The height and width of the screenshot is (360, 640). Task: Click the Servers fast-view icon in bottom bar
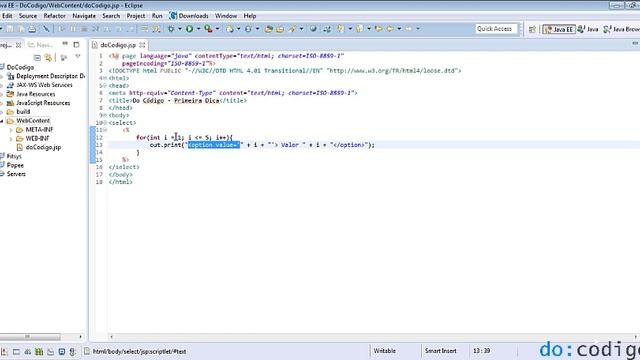(28, 351)
